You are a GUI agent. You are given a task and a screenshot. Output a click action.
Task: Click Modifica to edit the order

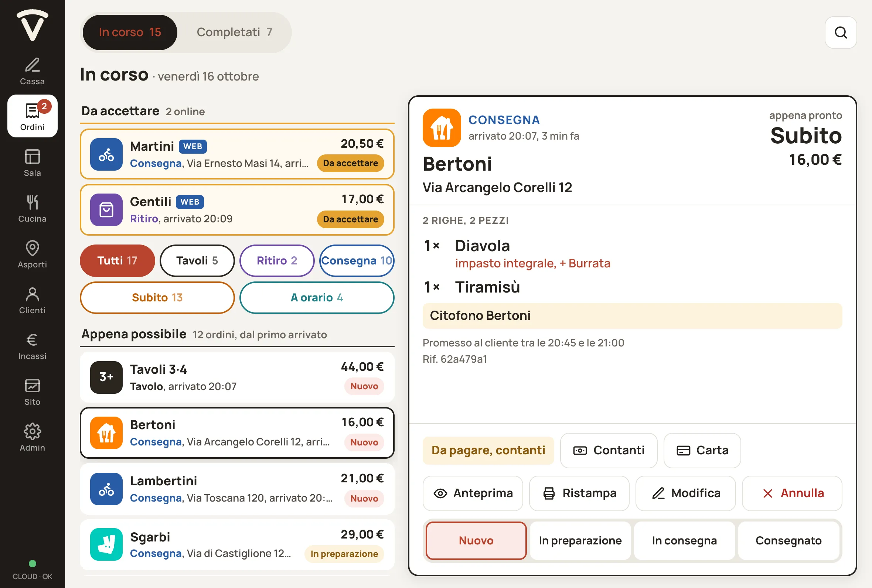click(x=685, y=493)
